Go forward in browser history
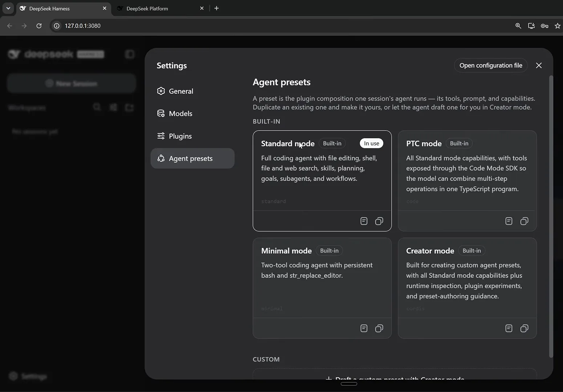Screen dimensions: 563x392 24,26
